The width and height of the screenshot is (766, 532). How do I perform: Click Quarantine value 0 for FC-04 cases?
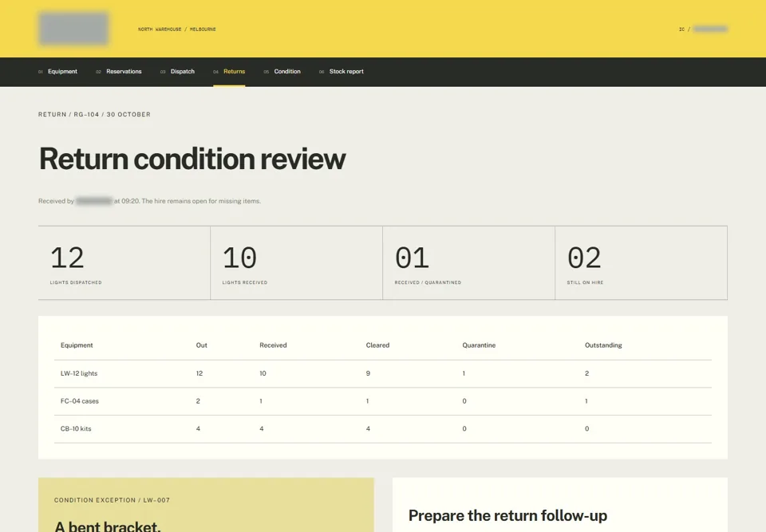[x=464, y=401]
